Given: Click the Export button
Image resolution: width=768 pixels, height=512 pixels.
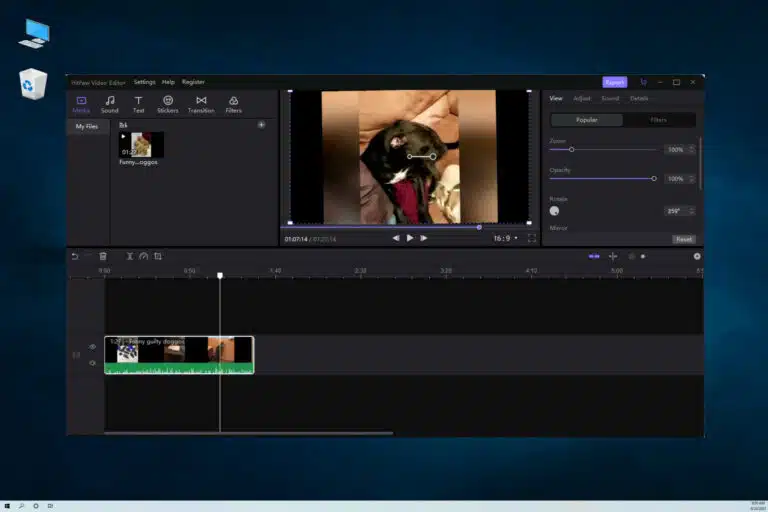Looking at the screenshot, I should click(615, 82).
